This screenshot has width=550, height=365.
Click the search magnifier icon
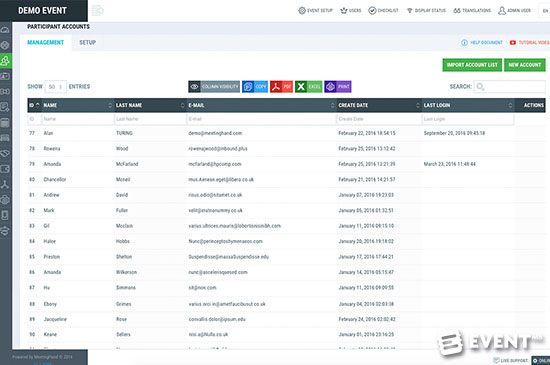(480, 87)
